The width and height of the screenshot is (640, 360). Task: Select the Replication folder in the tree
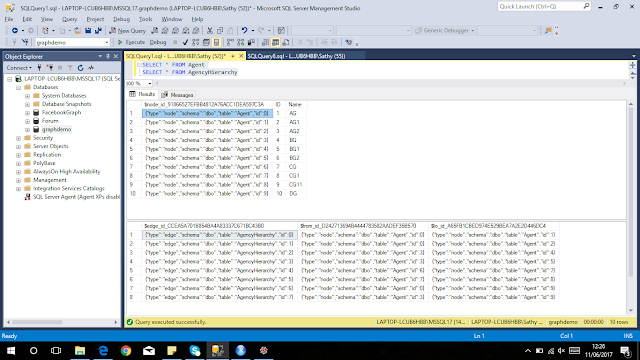pos(47,155)
